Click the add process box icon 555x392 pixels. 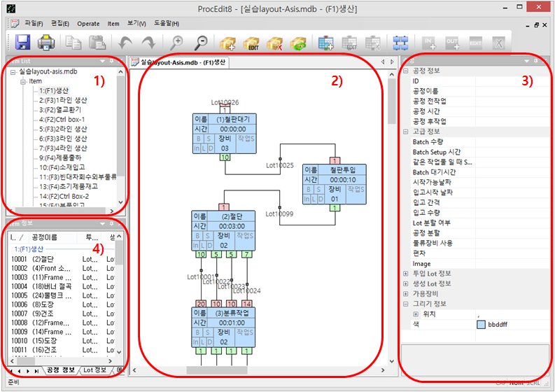tap(227, 43)
